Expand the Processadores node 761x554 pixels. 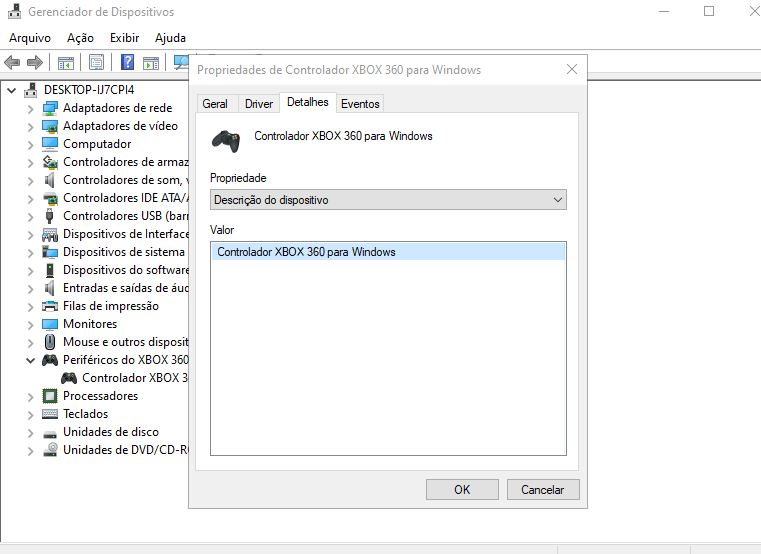[x=31, y=397]
